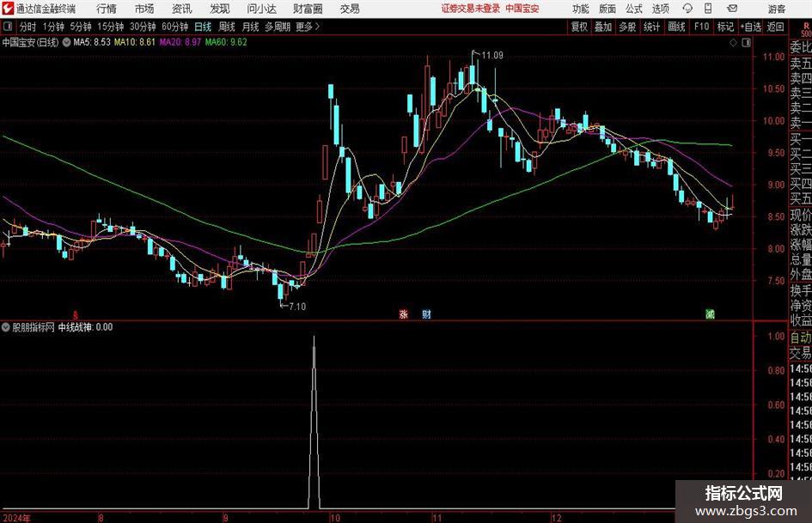Open the 发现 menu
Image resolution: width=812 pixels, height=523 pixels.
pyautogui.click(x=220, y=9)
